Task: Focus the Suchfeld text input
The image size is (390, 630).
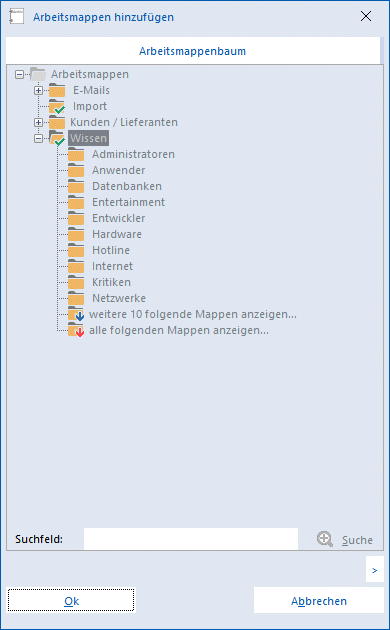Action: pos(191,539)
